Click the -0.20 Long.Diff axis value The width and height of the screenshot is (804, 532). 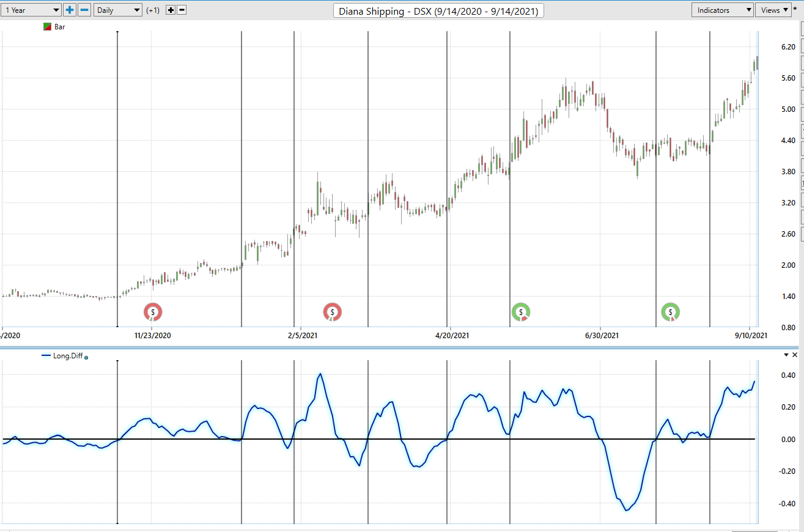tap(787, 471)
